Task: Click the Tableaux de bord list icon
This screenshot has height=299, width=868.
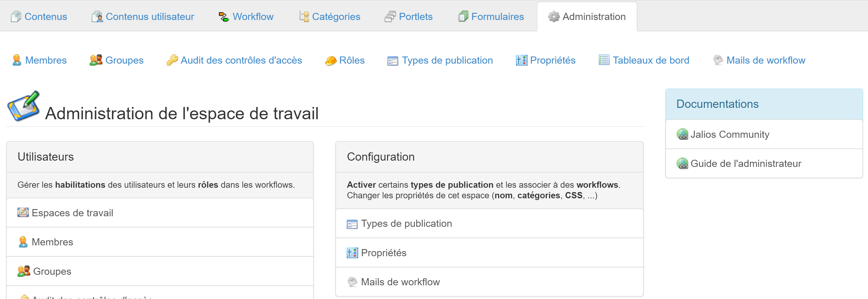Action: pyautogui.click(x=604, y=60)
